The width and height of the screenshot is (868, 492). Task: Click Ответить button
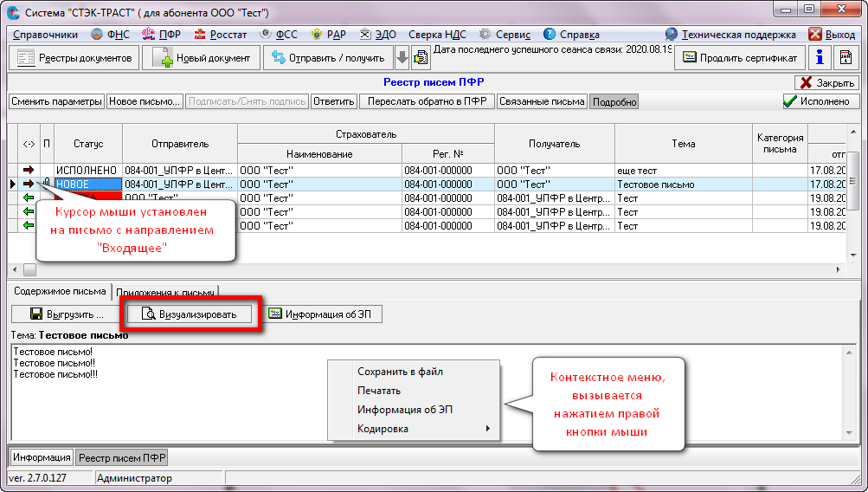tap(333, 101)
